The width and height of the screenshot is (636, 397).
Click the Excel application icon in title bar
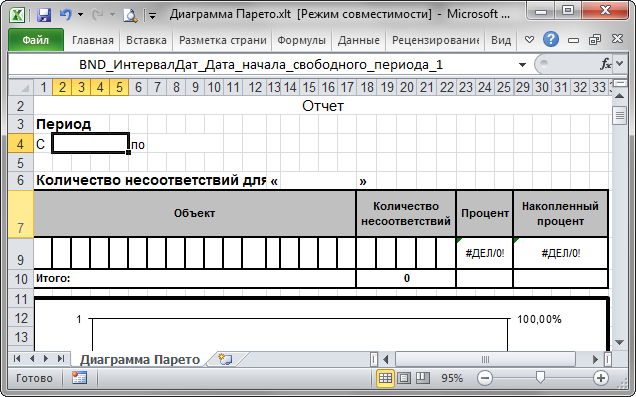coord(17,15)
